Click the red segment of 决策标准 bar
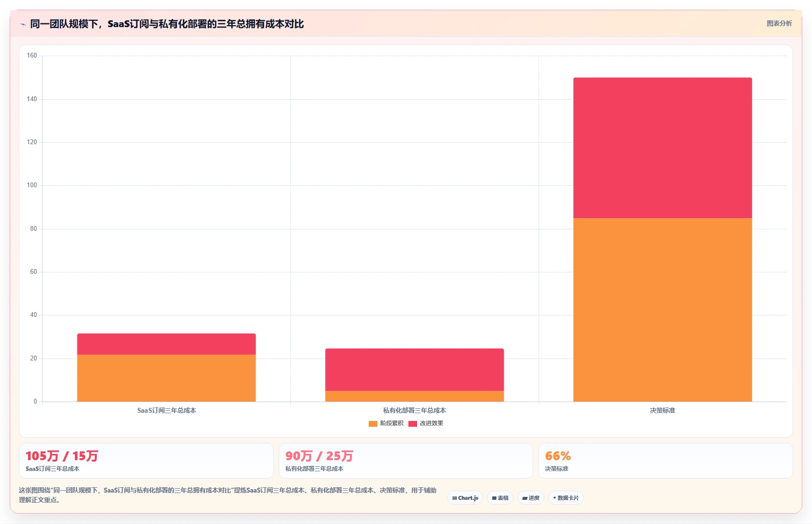This screenshot has height=524, width=812. tap(662, 148)
